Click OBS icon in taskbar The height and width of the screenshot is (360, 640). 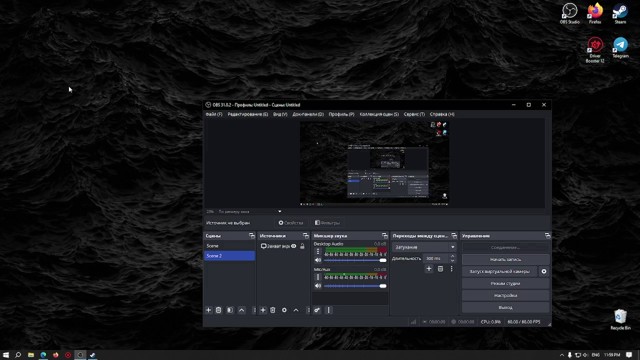[80, 355]
